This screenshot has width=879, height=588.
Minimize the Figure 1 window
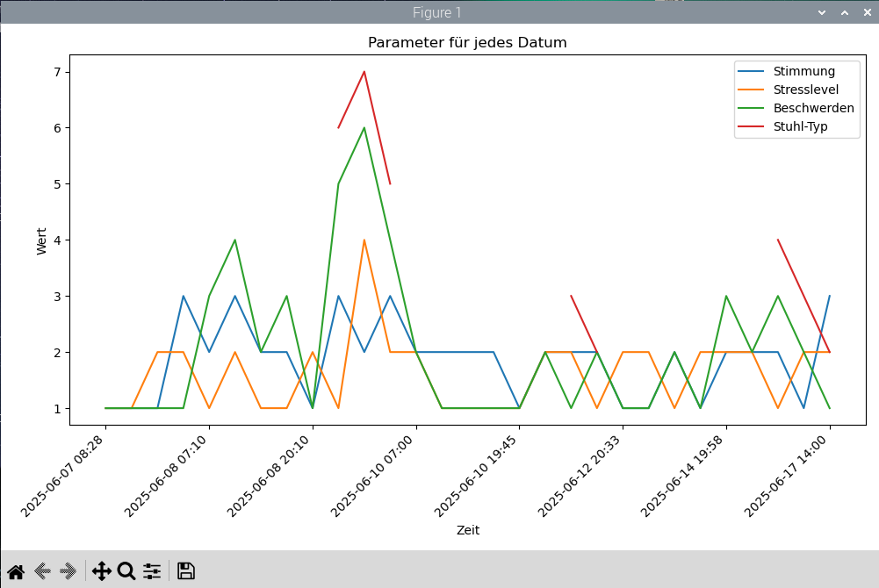point(822,12)
